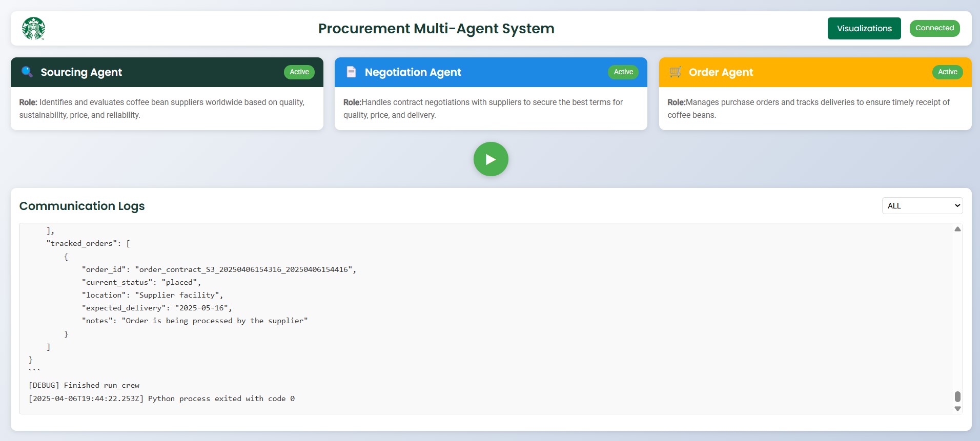
Task: Click the Sourcing Agent role description
Action: point(162,109)
